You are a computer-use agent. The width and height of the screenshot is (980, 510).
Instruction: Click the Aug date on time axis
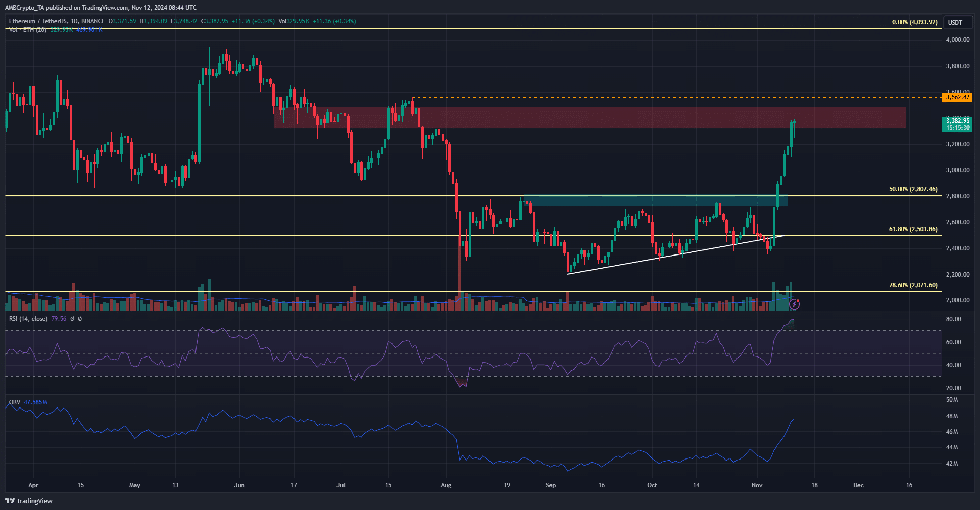pyautogui.click(x=446, y=485)
